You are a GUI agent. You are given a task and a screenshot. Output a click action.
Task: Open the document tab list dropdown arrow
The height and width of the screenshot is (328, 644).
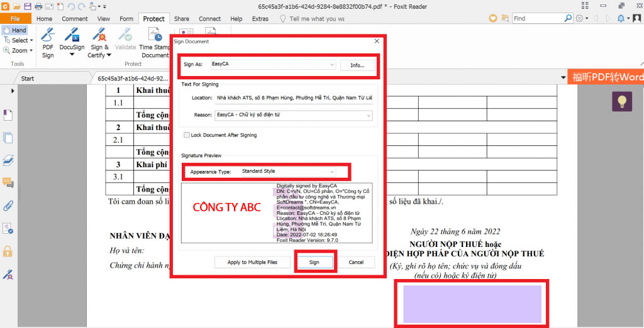563,78
